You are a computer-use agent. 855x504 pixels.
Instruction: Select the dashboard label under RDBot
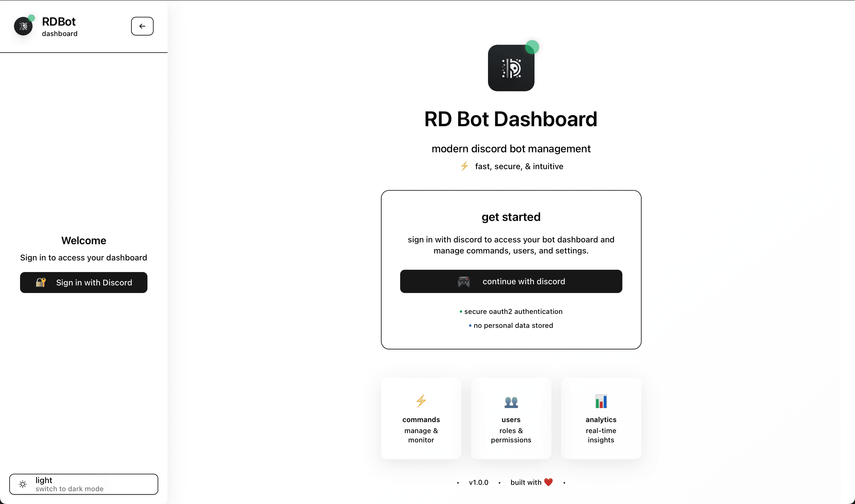(60, 34)
